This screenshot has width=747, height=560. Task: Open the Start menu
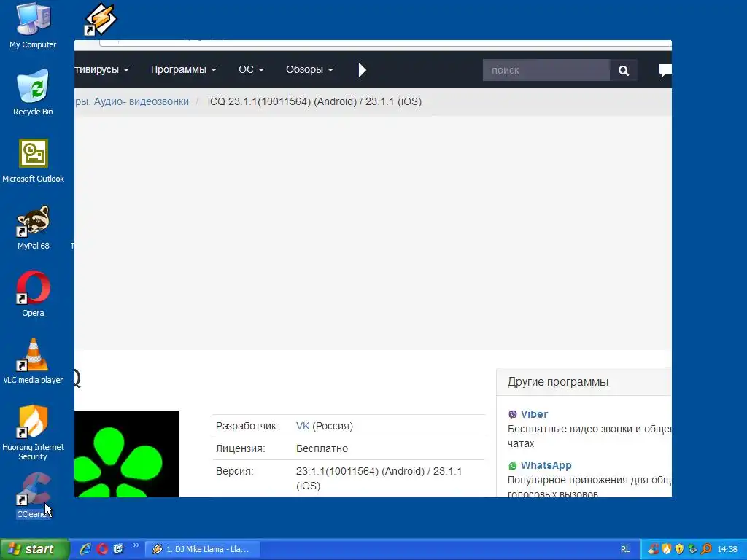(x=35, y=549)
